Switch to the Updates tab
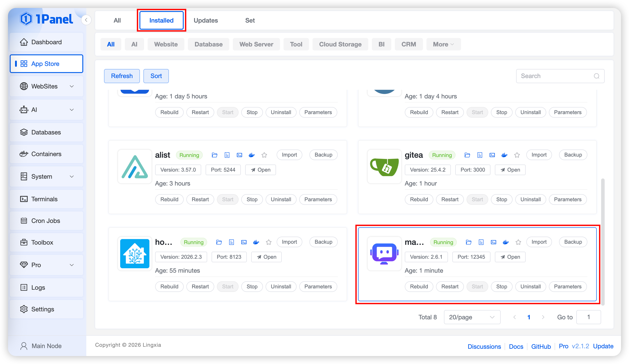This screenshot has width=629, height=364. tap(205, 20)
